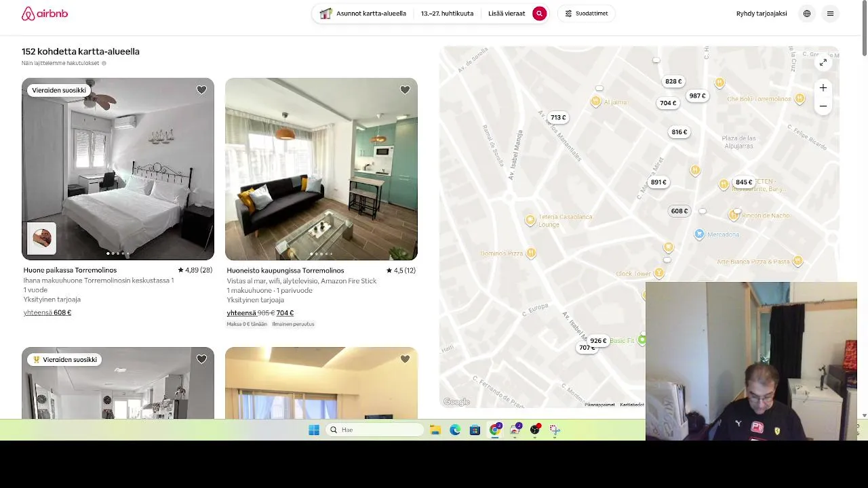The width and height of the screenshot is (868, 488).
Task: Favorite the Huone paikassa Torremolinos listing
Action: click(201, 90)
